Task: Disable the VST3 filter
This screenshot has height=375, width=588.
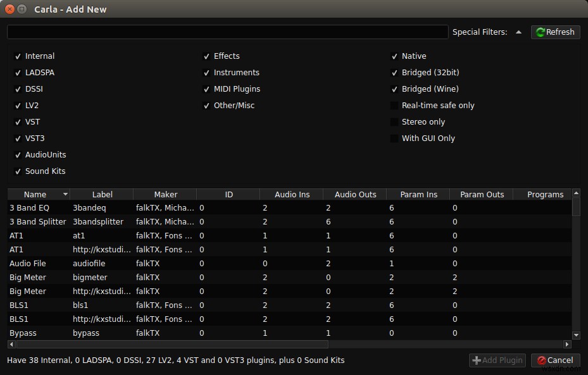Action: tap(18, 138)
